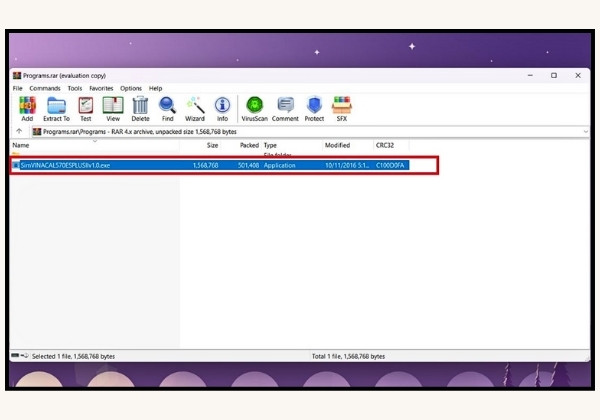The height and width of the screenshot is (420, 600).
Task: Sort by the Packed column header
Action: (x=241, y=145)
